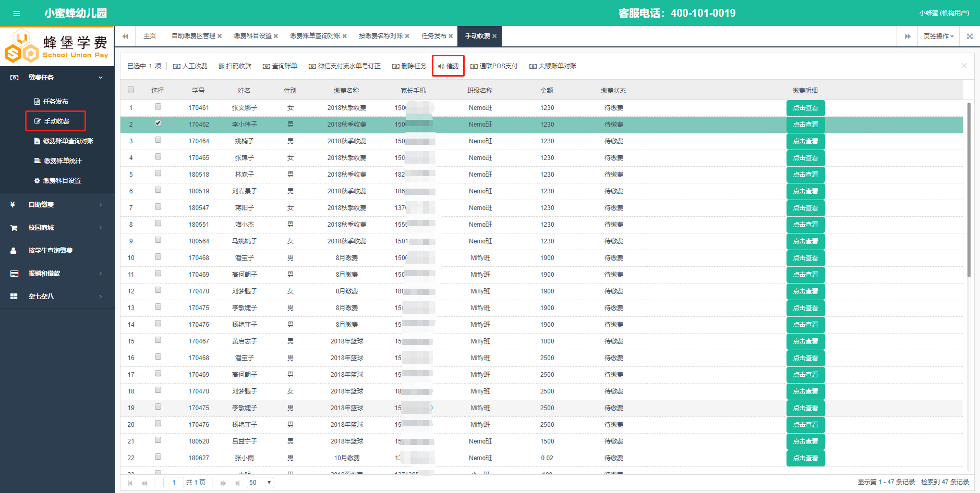The height and width of the screenshot is (493, 980).
Task: Expand the 自助缴费 sidebar section
Action: click(57, 205)
